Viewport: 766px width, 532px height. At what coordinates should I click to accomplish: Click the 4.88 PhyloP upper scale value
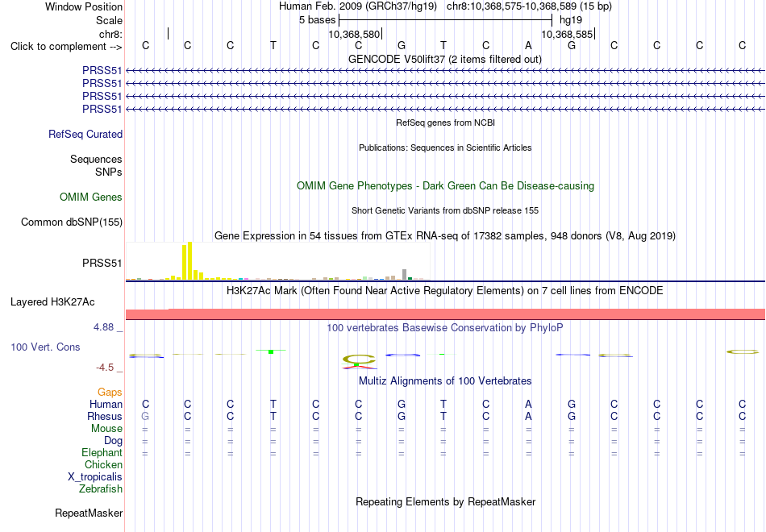click(x=103, y=327)
